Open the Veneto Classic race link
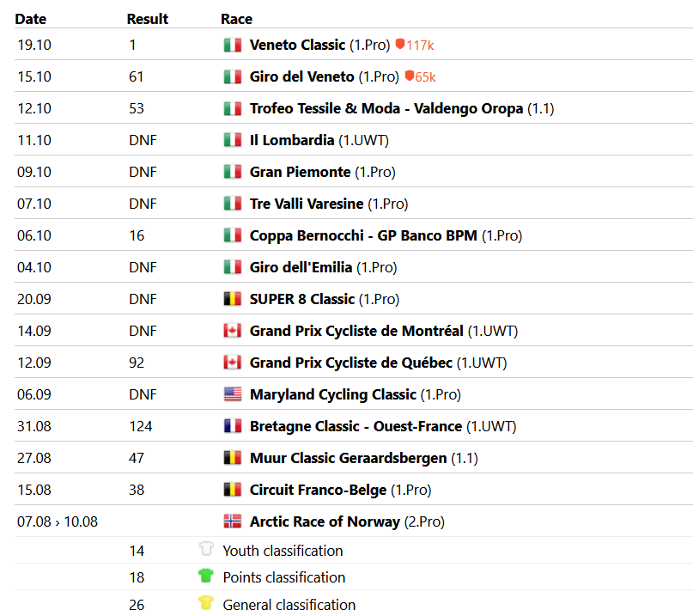 pyautogui.click(x=297, y=45)
